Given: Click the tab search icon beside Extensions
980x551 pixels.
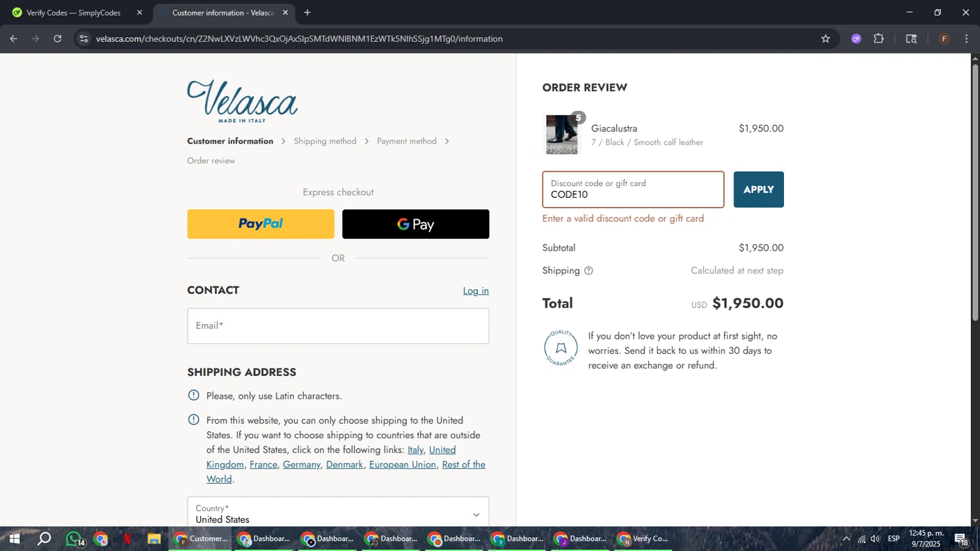Looking at the screenshot, I should (911, 39).
